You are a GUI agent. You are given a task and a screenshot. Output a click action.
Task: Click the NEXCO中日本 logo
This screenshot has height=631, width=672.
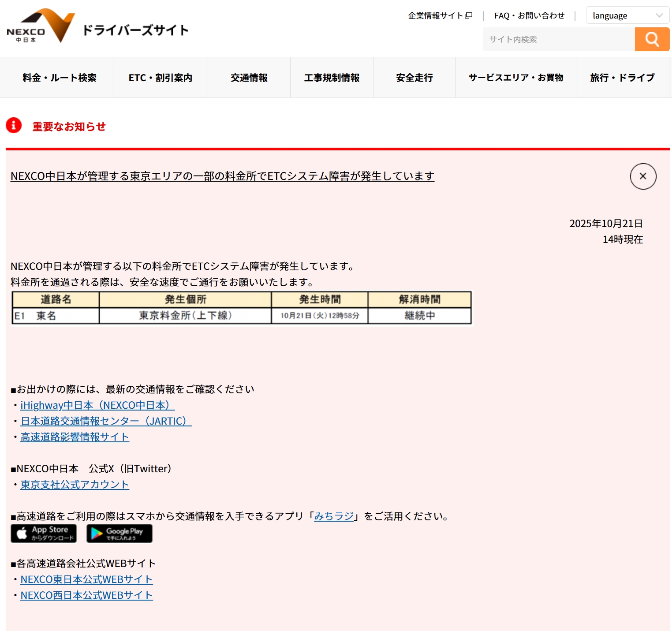coord(41,26)
